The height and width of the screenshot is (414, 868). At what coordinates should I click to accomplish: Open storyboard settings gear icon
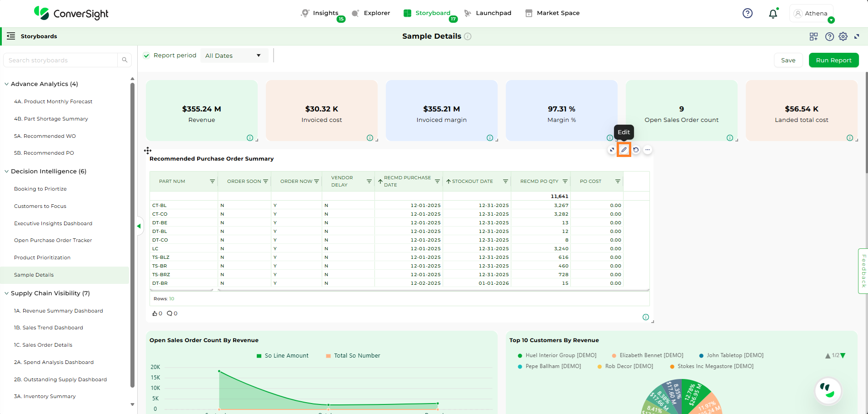click(843, 36)
